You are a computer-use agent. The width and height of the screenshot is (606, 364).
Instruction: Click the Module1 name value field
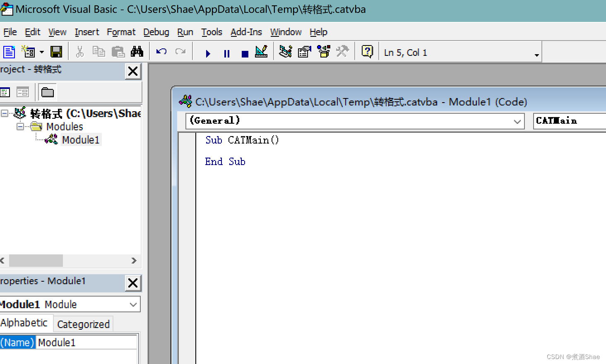click(x=87, y=342)
